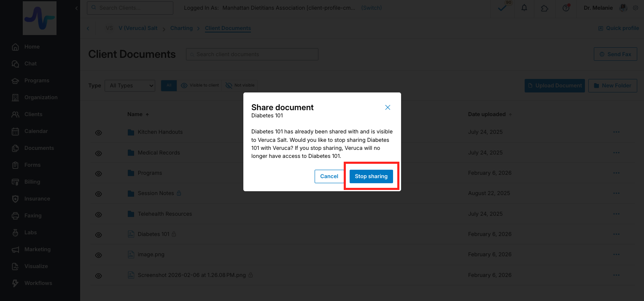This screenshot has height=301, width=644.
Task: Open the Kitchen Handouts folder
Action: 160,132
